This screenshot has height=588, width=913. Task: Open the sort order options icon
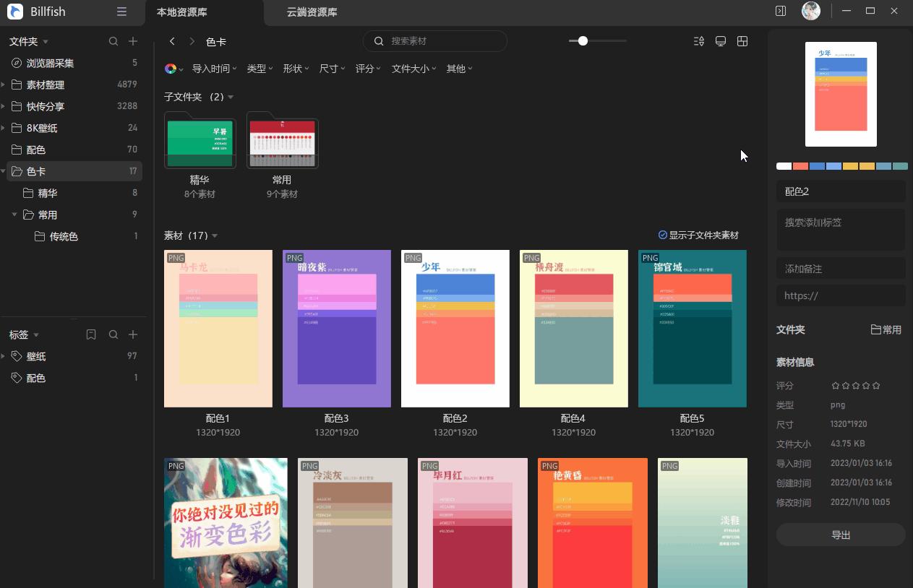pos(699,41)
